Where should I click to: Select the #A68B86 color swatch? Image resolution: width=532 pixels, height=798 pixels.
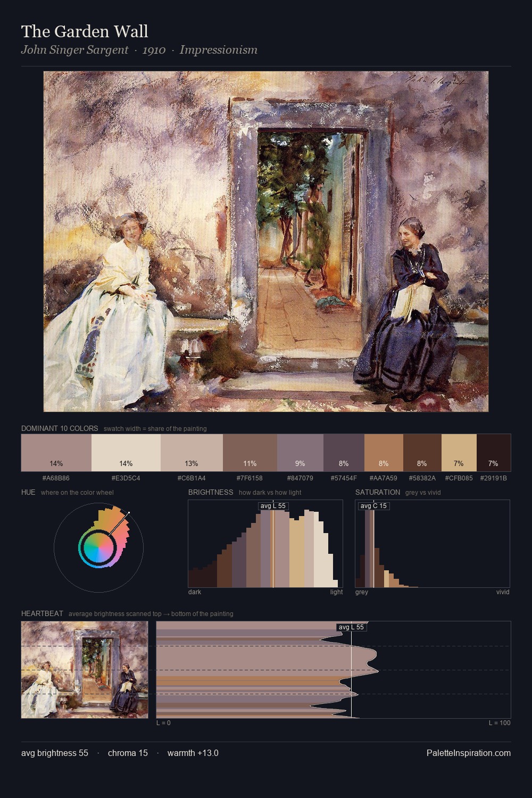tap(56, 453)
